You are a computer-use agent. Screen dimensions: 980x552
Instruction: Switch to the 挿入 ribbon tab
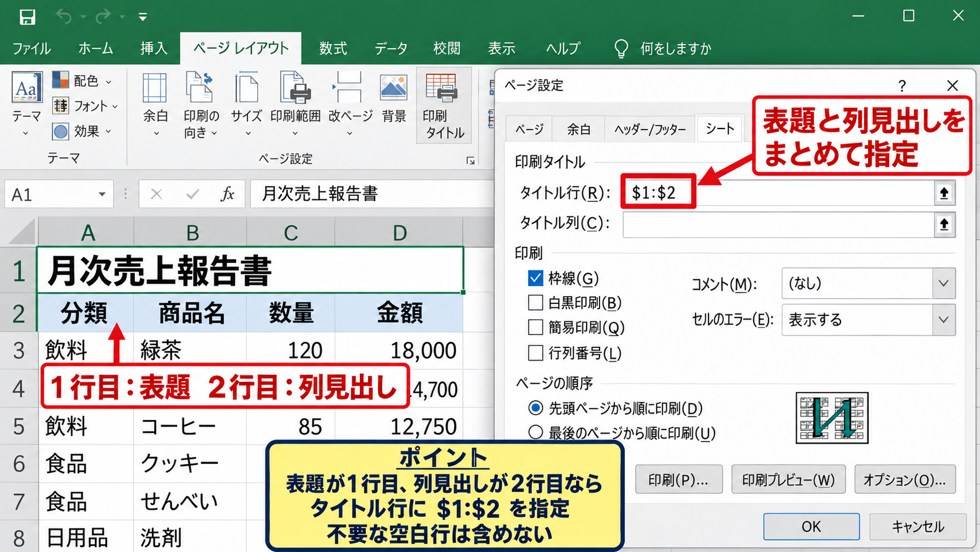(154, 48)
